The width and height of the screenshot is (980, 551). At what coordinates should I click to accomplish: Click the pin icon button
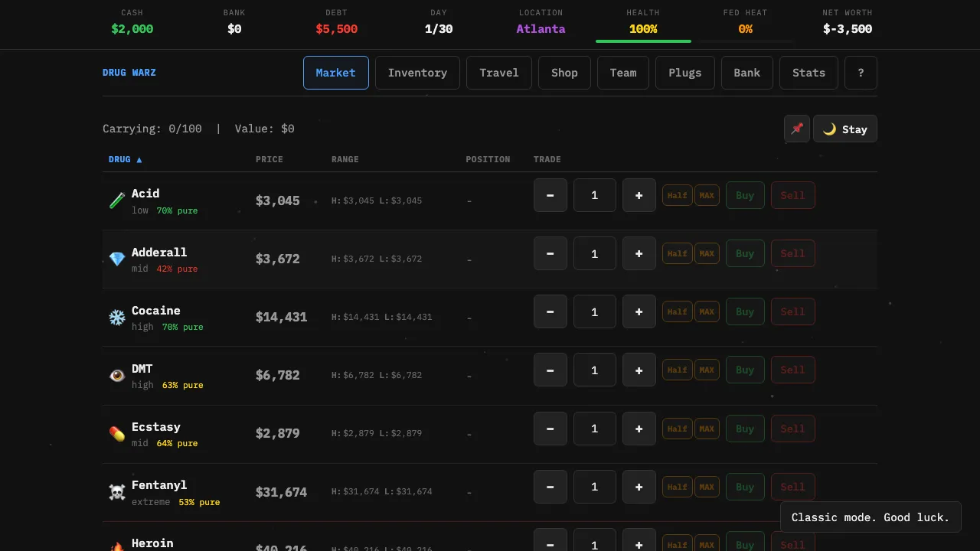click(797, 129)
